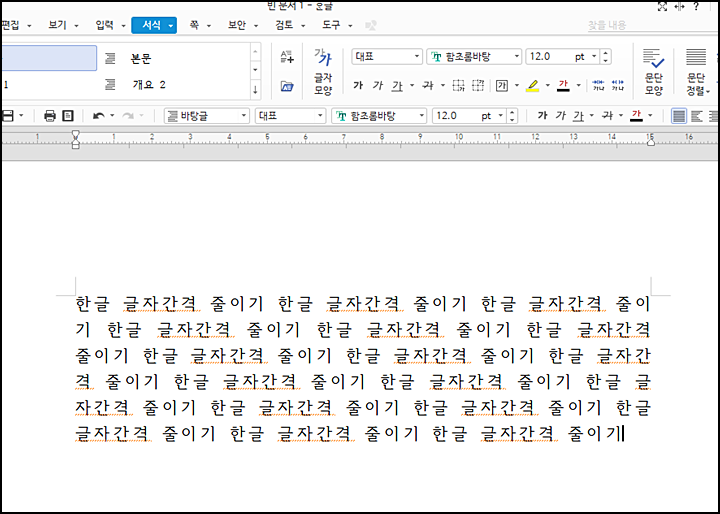Open the ribbon highlight color dropdown arrow

coord(548,85)
